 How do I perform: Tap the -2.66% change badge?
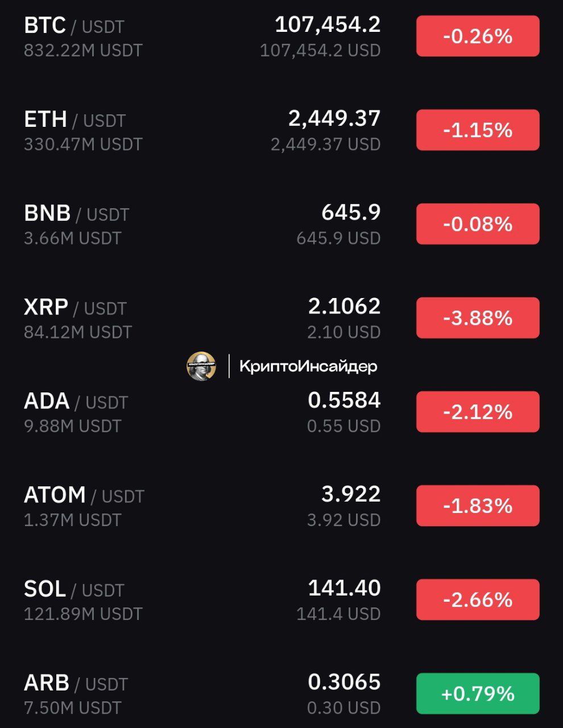478,599
